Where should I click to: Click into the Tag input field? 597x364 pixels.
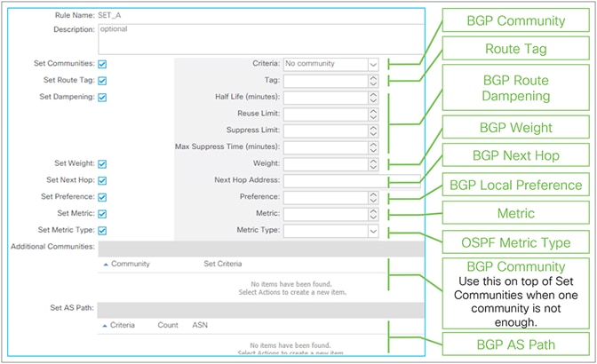326,81
